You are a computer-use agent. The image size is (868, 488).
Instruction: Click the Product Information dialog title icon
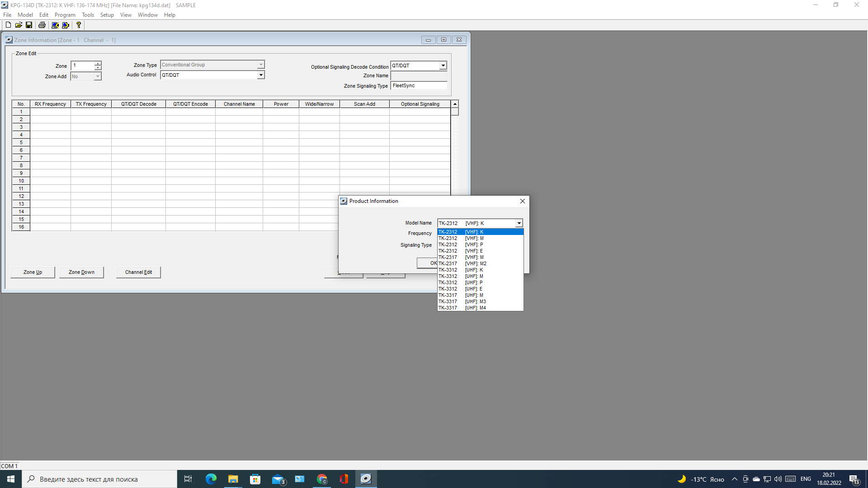tap(344, 201)
